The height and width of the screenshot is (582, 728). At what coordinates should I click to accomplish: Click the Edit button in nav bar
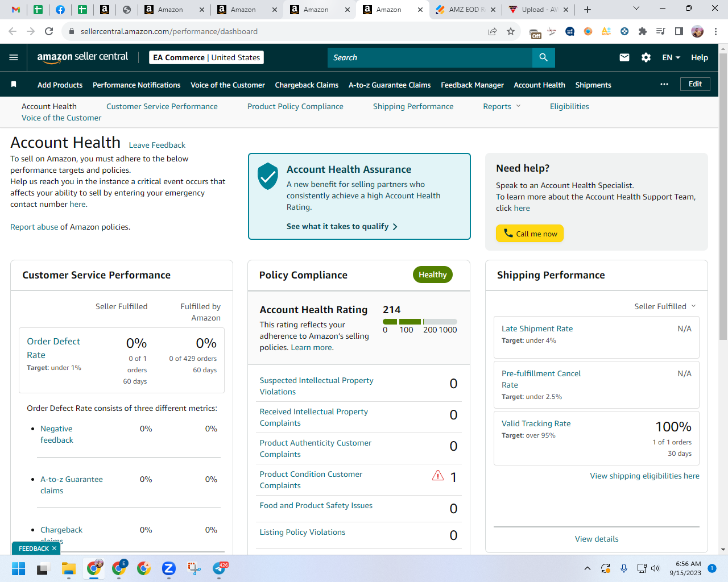[695, 84]
